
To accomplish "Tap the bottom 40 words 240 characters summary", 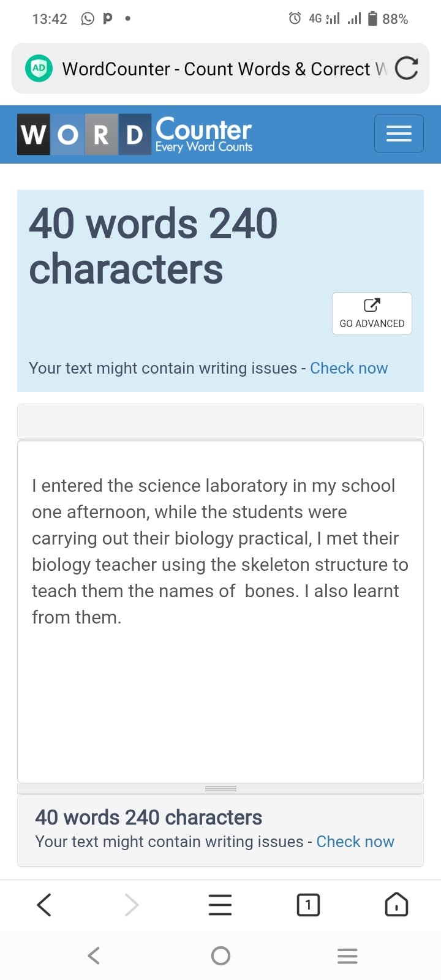I will click(x=148, y=817).
